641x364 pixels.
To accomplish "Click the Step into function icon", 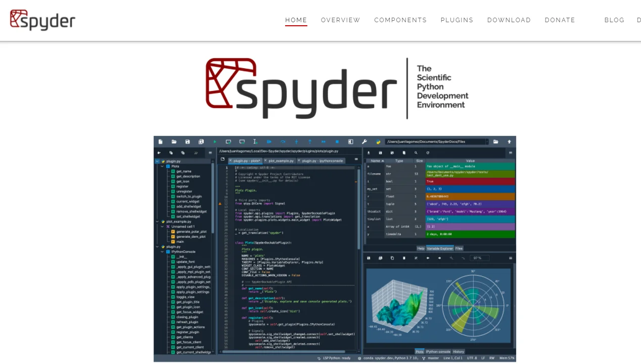I will coord(297,142).
